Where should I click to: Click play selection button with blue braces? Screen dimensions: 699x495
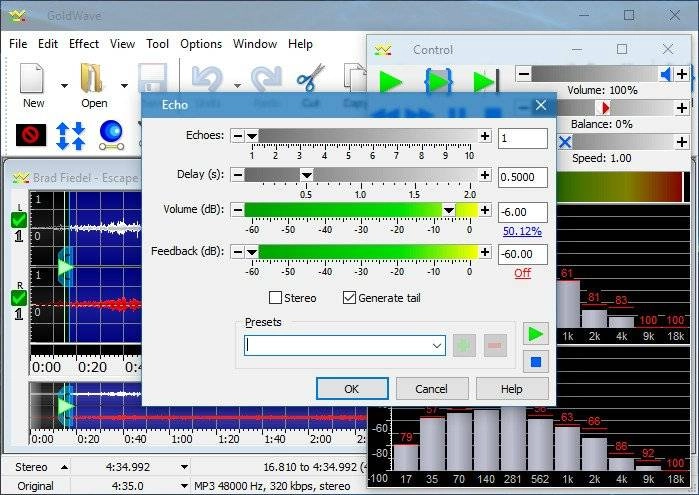pos(438,82)
